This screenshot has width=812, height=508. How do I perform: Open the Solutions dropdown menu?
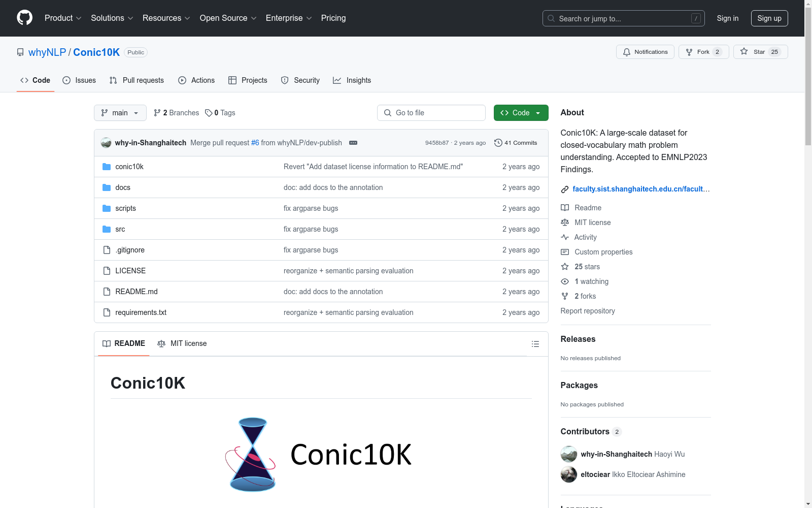point(112,18)
